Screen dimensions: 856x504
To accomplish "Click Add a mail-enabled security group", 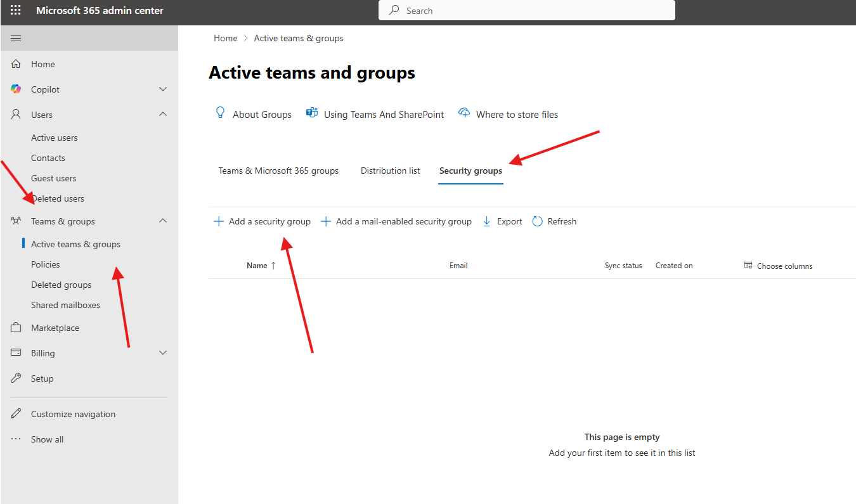I will pyautogui.click(x=396, y=221).
